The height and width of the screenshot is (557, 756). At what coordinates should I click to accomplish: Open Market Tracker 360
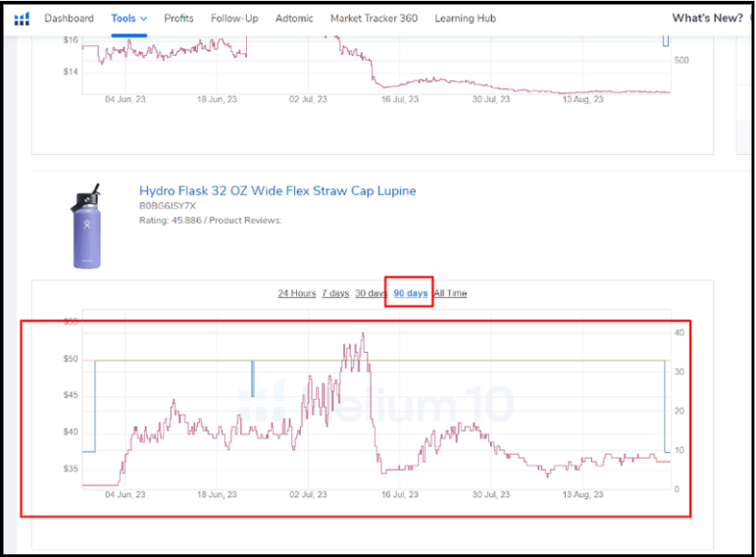374,19
